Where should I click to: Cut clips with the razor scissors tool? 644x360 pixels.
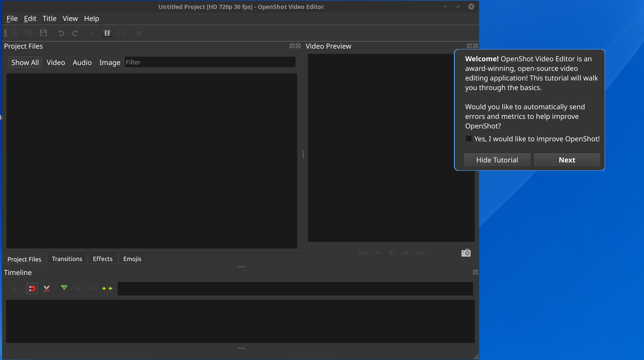pyautogui.click(x=47, y=288)
